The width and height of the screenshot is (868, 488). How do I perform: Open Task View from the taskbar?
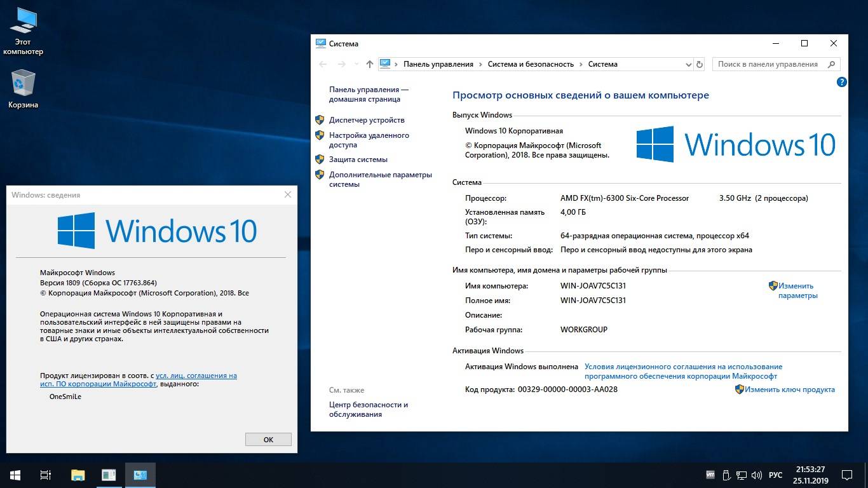[46, 475]
